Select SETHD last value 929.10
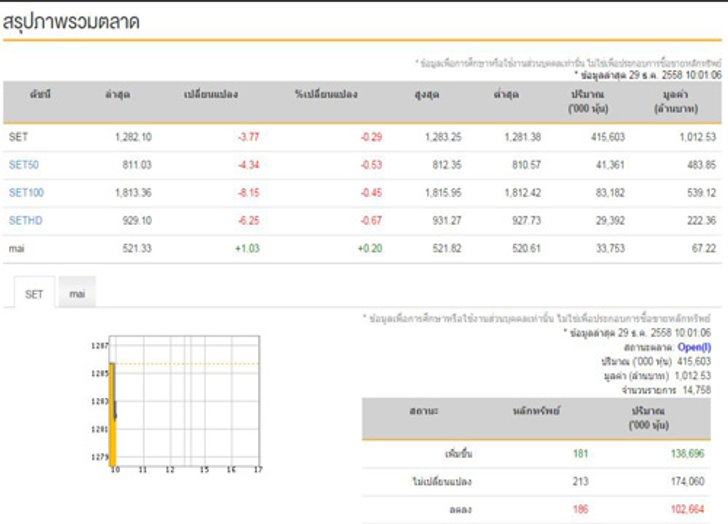This screenshot has height=524, width=728. tap(137, 220)
